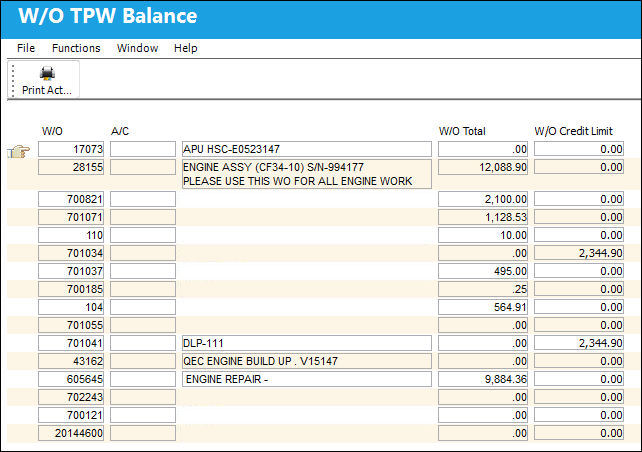Select the W/O field 20144600
This screenshot has height=452, width=642.
(71, 433)
